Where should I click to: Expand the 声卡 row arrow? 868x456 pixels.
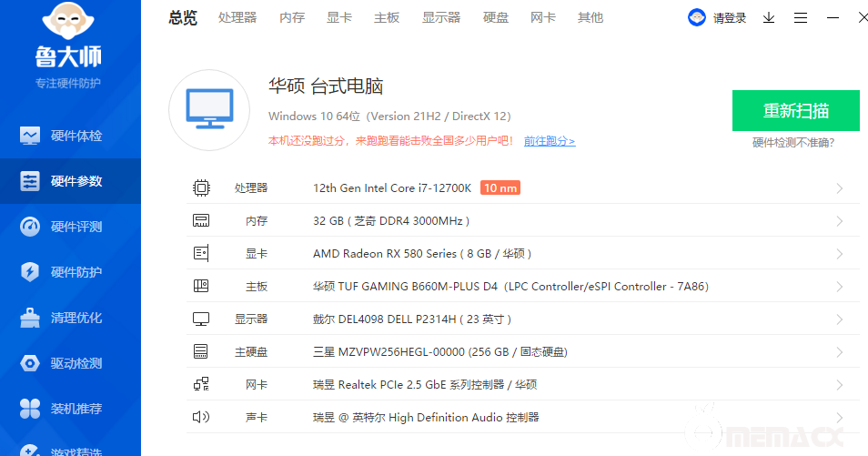[x=839, y=418]
